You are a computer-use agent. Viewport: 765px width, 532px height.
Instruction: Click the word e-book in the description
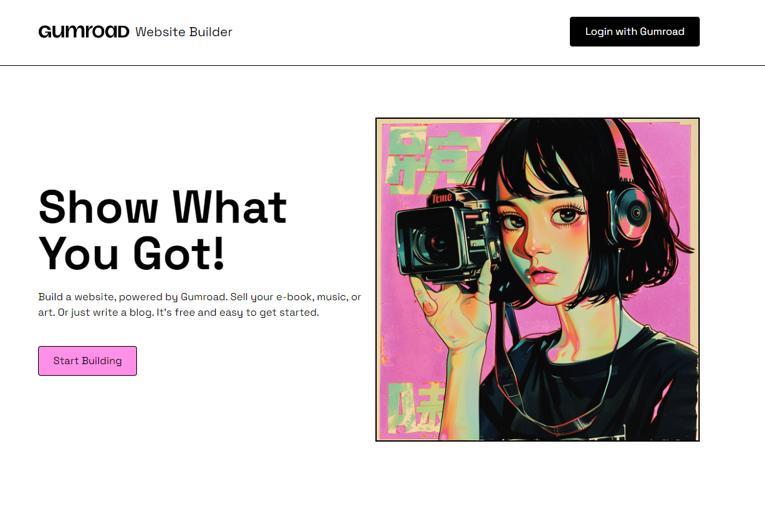pyautogui.click(x=294, y=297)
